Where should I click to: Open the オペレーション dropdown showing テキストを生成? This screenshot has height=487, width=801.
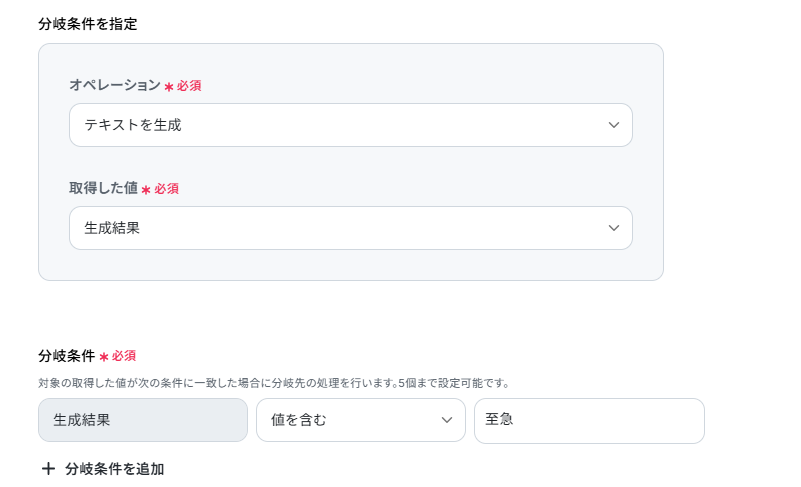350,125
